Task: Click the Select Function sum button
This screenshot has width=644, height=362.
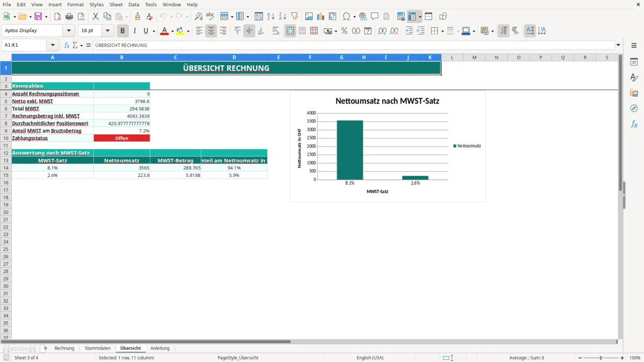Action: coord(76,45)
